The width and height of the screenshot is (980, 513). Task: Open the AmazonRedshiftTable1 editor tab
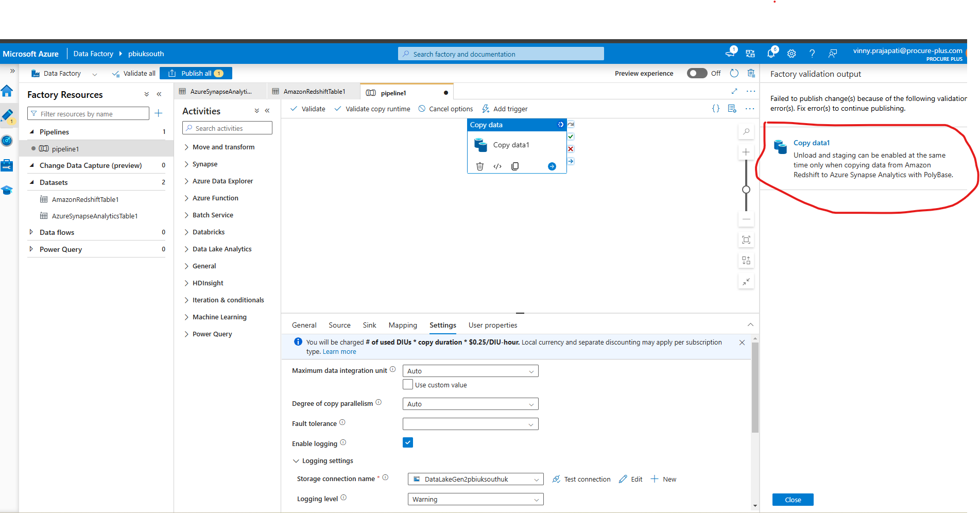[x=314, y=91]
